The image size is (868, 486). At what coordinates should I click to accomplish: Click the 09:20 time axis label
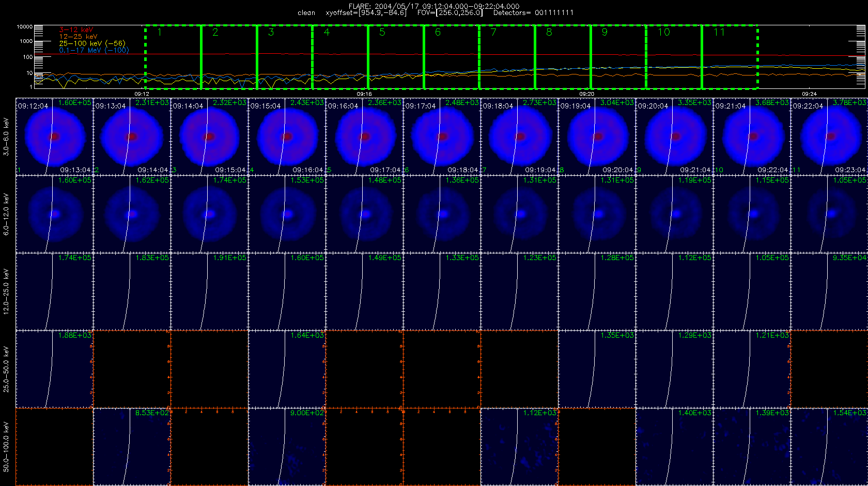586,94
